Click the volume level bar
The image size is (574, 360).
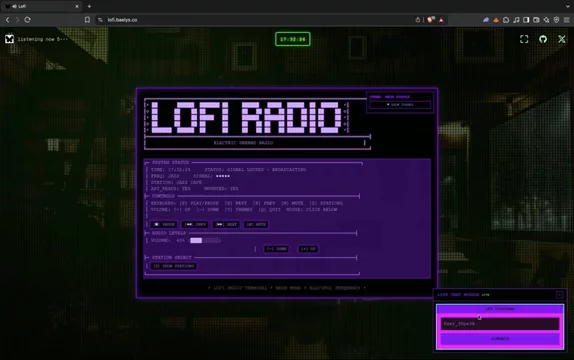[x=205, y=240]
